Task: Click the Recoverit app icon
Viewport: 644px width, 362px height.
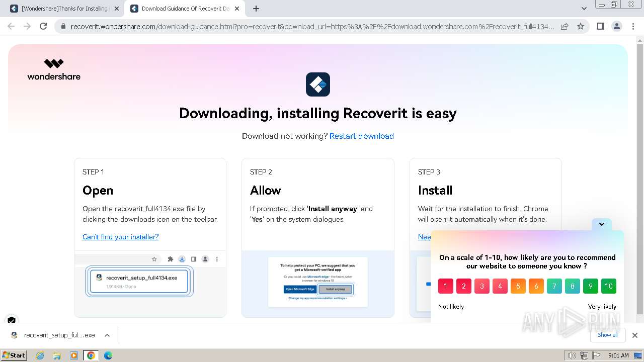Action: [318, 84]
